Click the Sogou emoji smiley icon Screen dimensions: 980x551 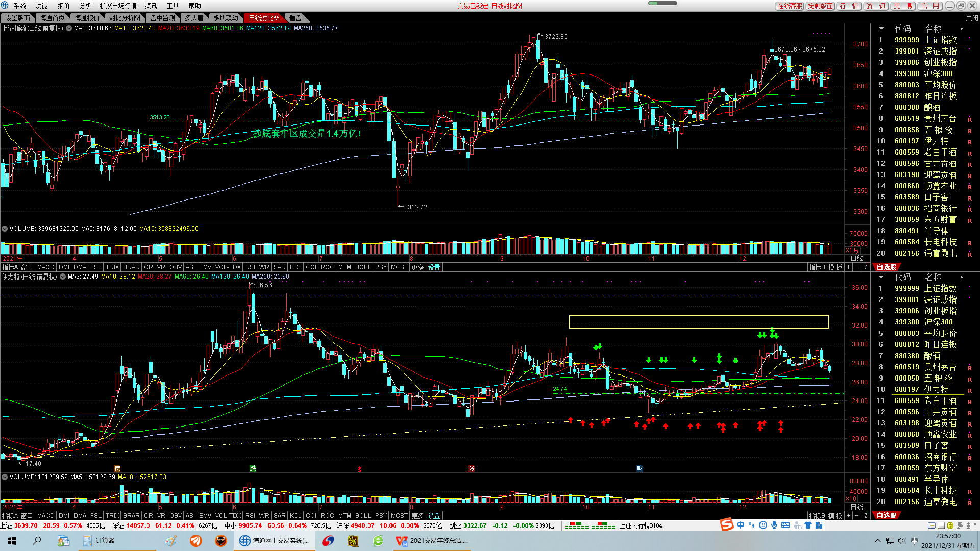tap(763, 525)
